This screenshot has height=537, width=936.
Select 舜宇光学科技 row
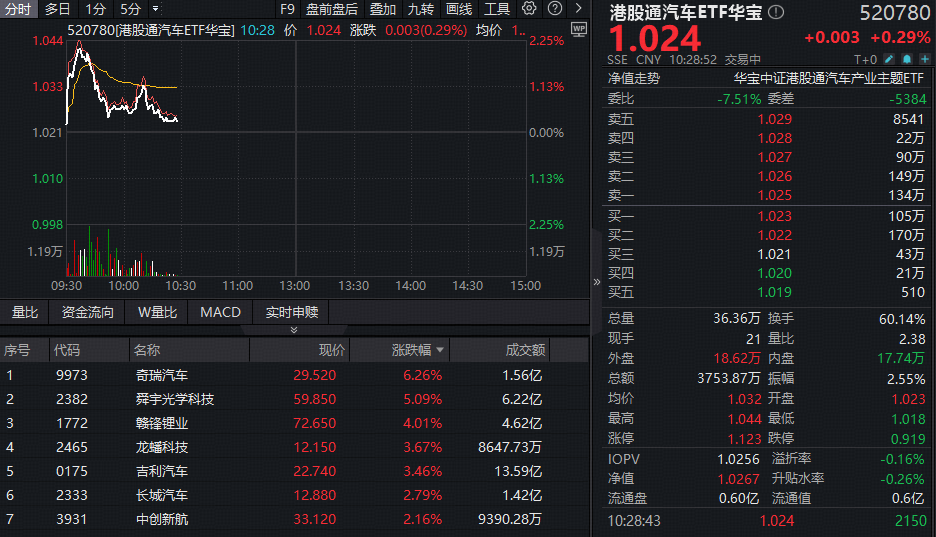tap(295, 399)
